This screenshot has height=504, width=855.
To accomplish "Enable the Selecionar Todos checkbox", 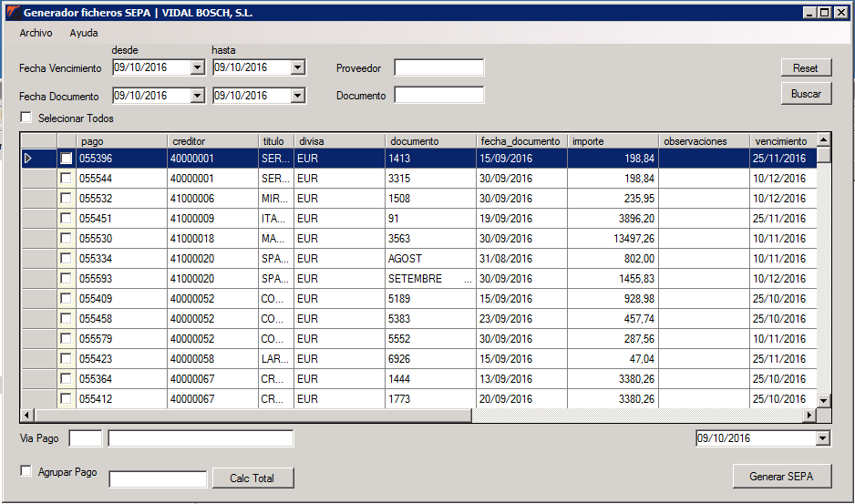I will pyautogui.click(x=26, y=118).
